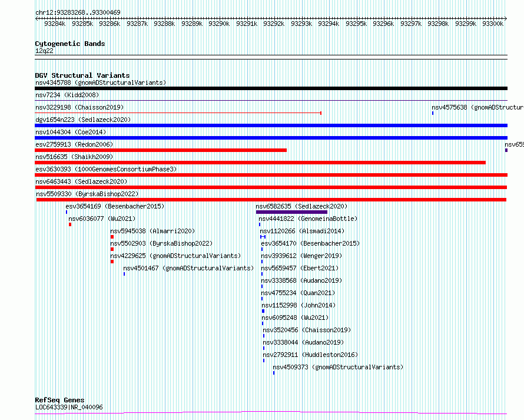This screenshot has height=420, width=524.
Task: Open nsv516635 (Shaikh2009) variant entry
Action: 74,157
